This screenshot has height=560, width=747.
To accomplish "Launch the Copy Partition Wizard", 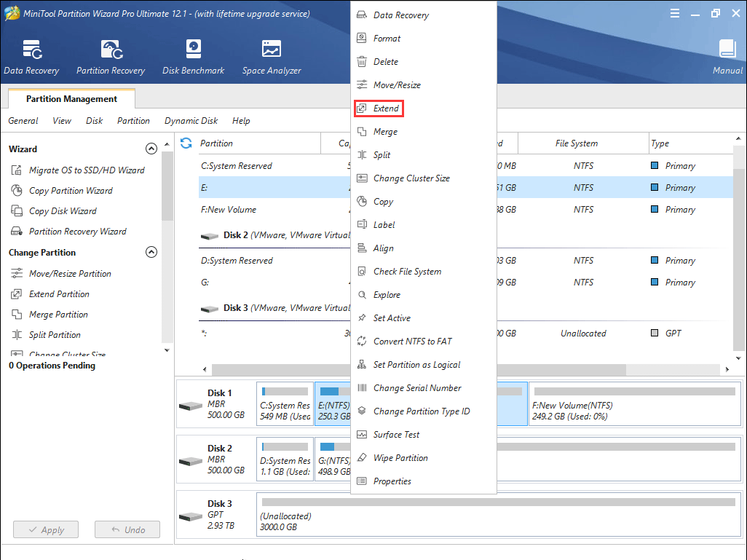I will (x=62, y=191).
